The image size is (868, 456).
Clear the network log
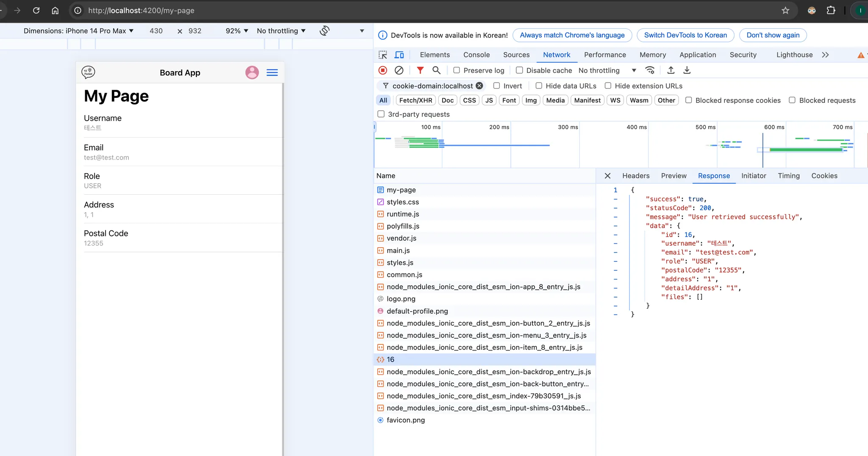click(399, 70)
